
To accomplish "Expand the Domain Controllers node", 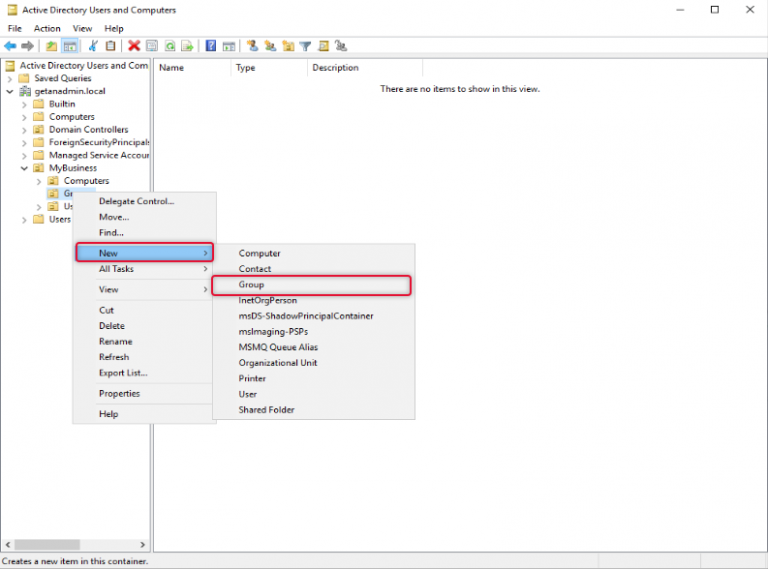I will click(24, 130).
